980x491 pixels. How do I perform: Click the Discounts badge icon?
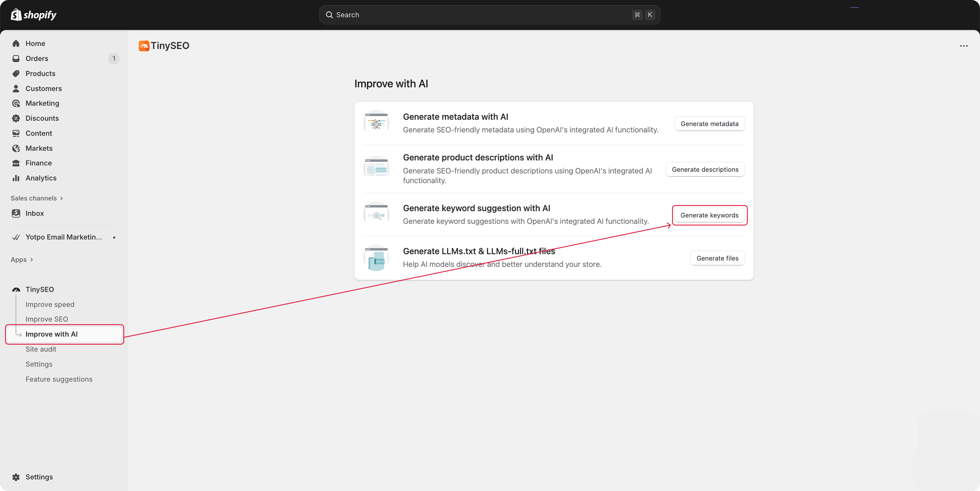[16, 118]
